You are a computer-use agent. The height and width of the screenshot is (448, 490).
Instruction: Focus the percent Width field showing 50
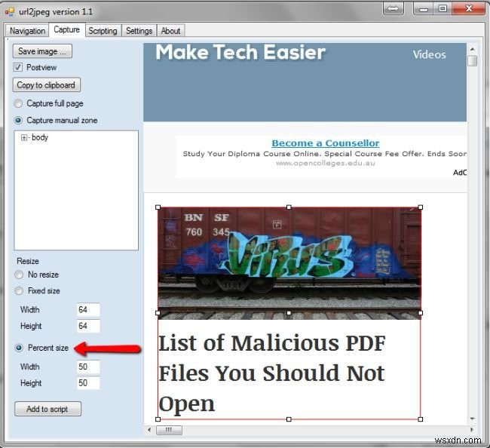tap(88, 367)
